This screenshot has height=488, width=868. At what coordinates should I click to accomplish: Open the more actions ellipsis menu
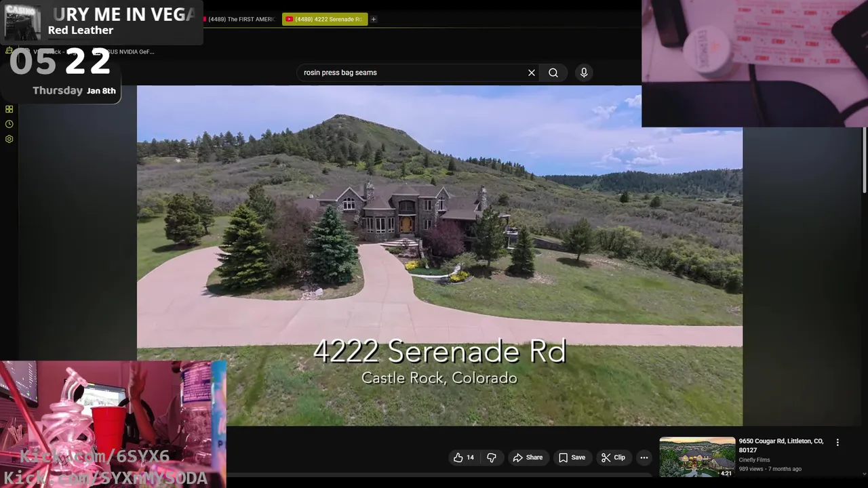point(644,457)
